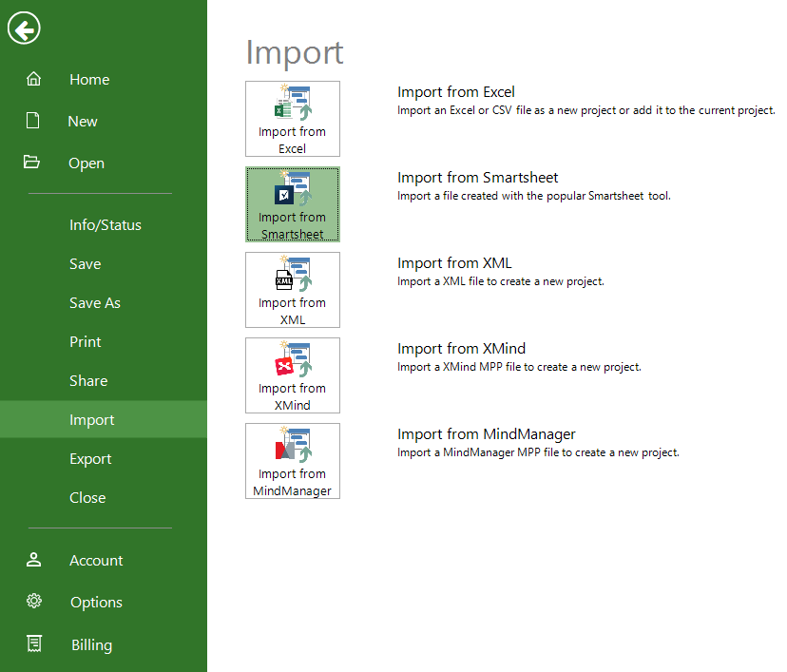
Task: Click the 'Import from Smartsheet' heading text
Action: click(477, 177)
